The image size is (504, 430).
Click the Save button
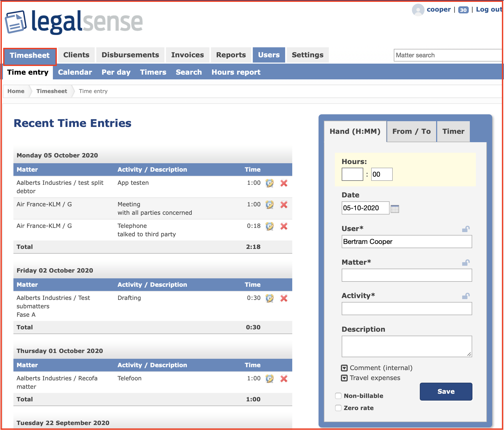click(446, 391)
